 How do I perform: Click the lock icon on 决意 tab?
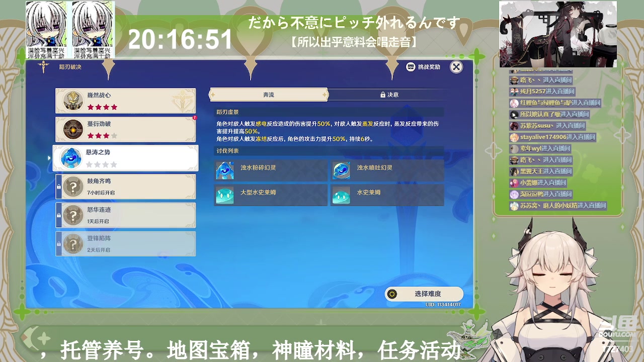[x=383, y=95]
